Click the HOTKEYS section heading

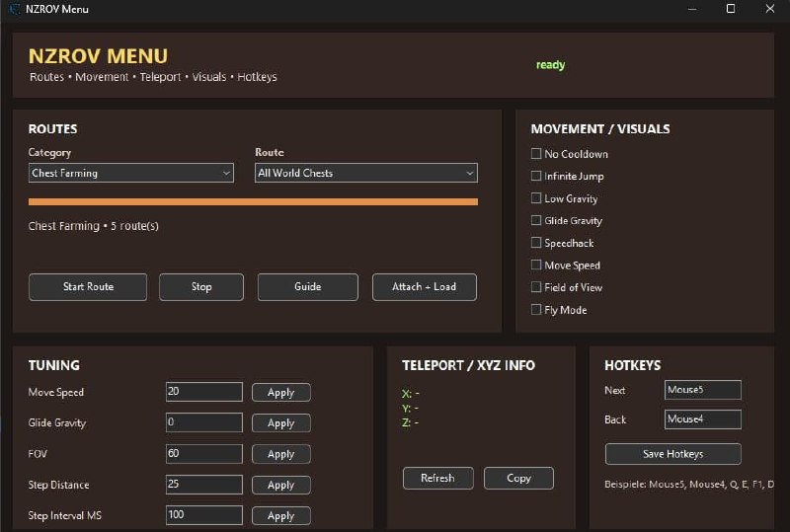click(x=633, y=365)
